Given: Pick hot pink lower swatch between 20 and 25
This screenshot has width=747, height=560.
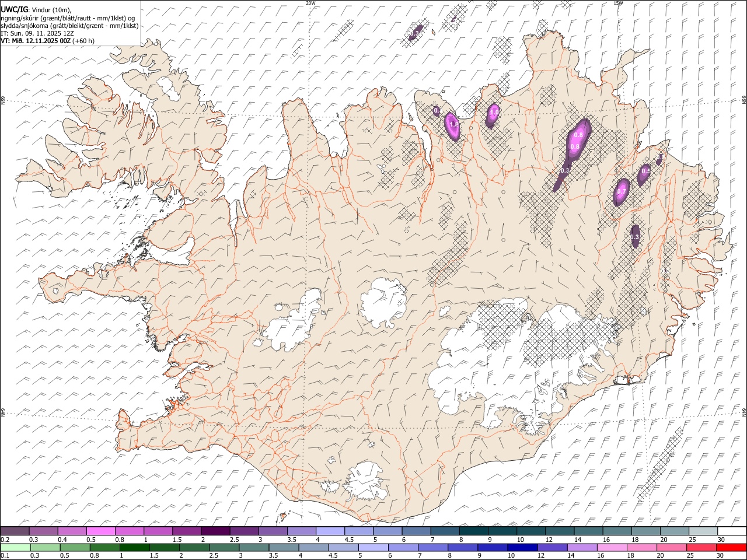Looking at the screenshot, I should 671,547.
